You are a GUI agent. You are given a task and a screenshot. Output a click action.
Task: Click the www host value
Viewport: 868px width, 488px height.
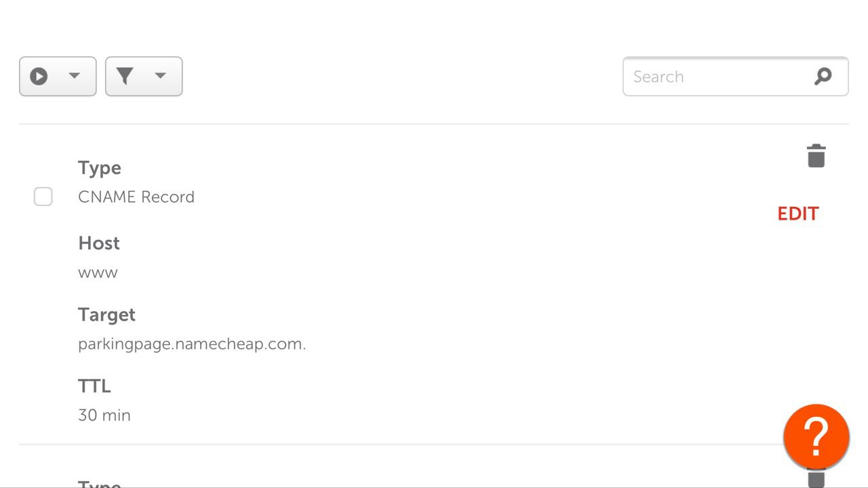point(98,273)
